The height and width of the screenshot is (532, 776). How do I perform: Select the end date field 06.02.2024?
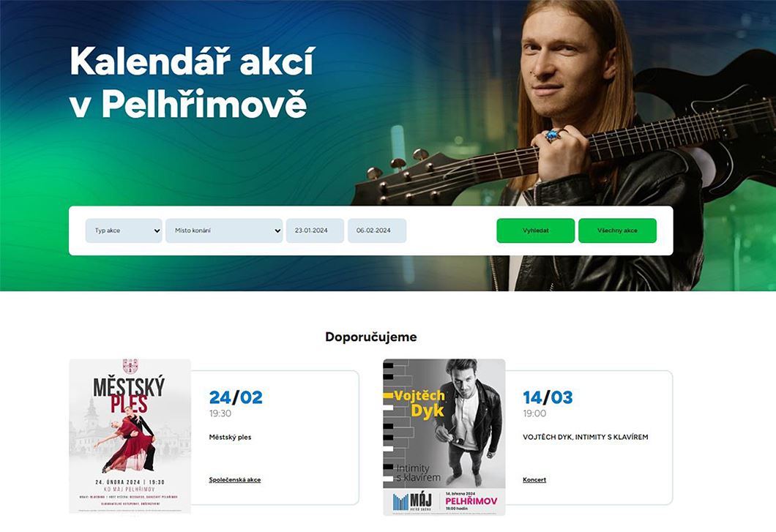(x=377, y=231)
